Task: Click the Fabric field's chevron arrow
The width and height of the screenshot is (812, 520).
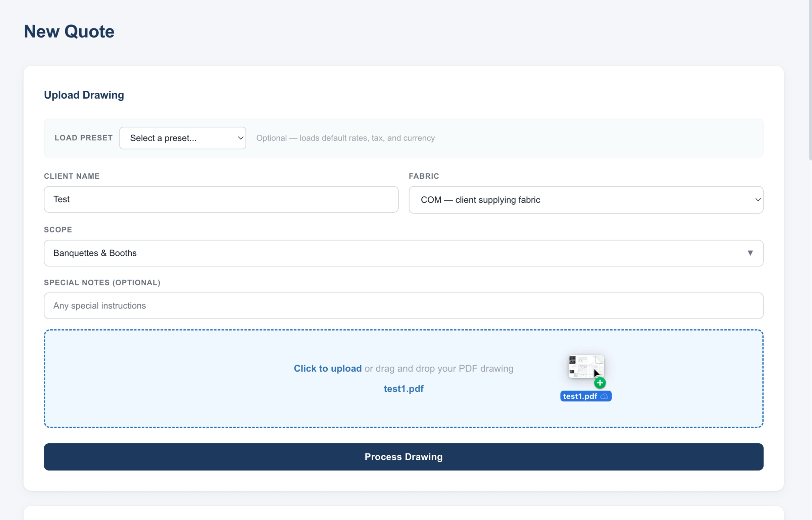Action: point(758,200)
